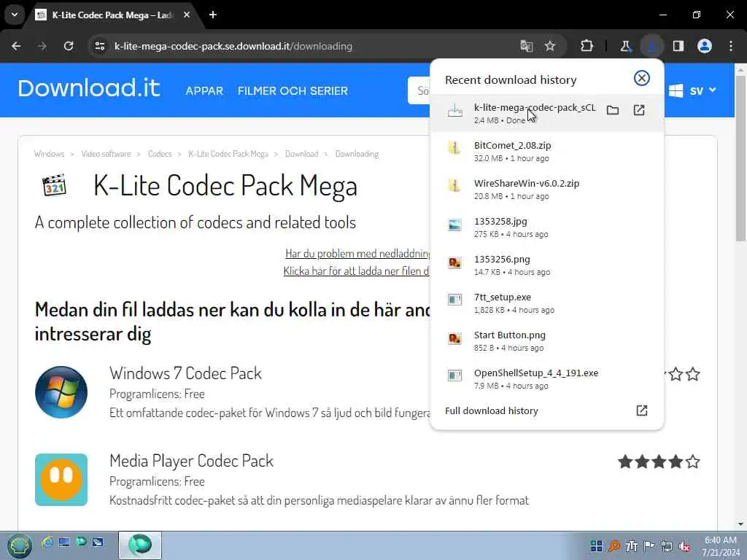Click the Media Player Codec Pack logo
747x560 pixels.
coord(61,480)
